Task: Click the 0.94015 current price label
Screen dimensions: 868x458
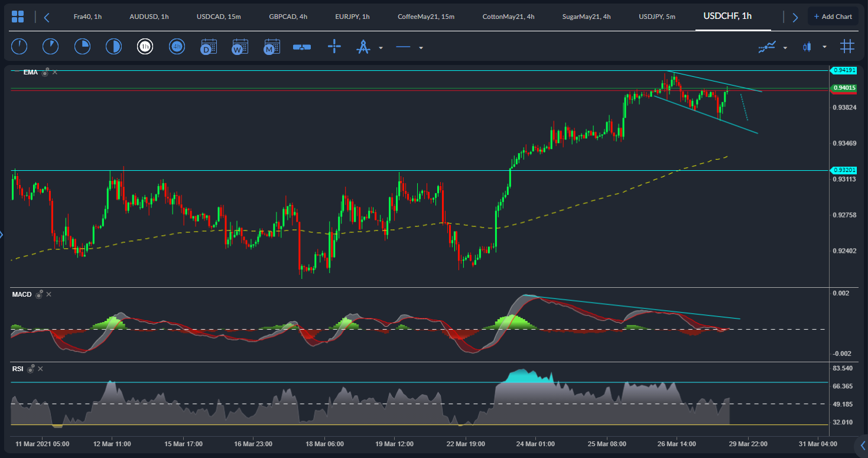Action: 843,88
